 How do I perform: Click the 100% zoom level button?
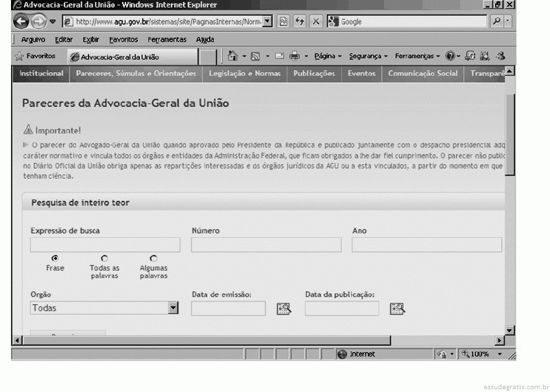[x=476, y=354]
